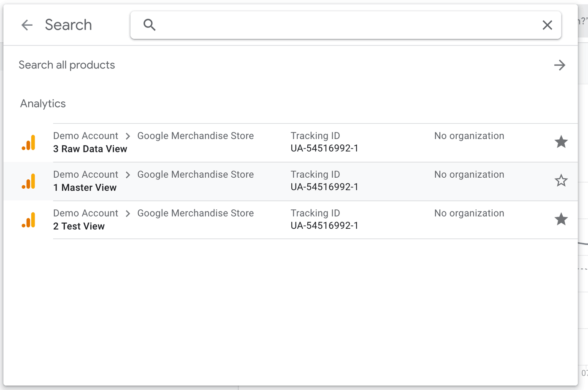The width and height of the screenshot is (588, 390).
Task: Unstar the 2 Test View
Action: (x=561, y=219)
